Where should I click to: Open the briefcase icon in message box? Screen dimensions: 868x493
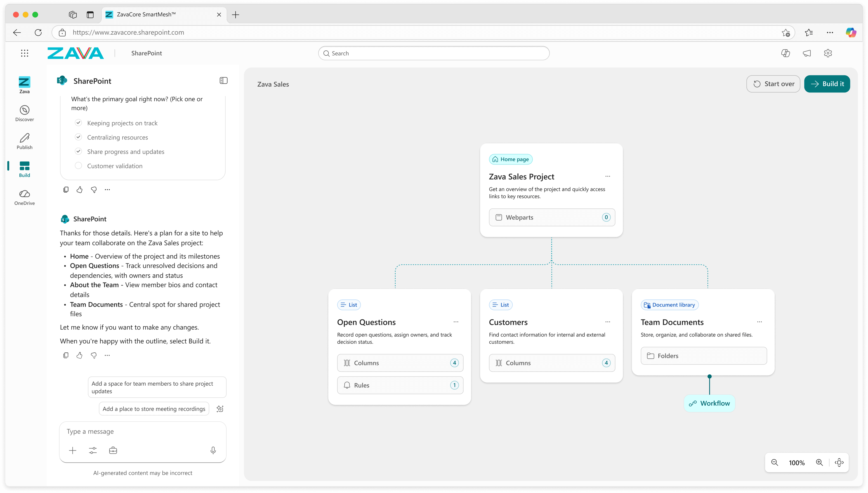click(x=113, y=450)
